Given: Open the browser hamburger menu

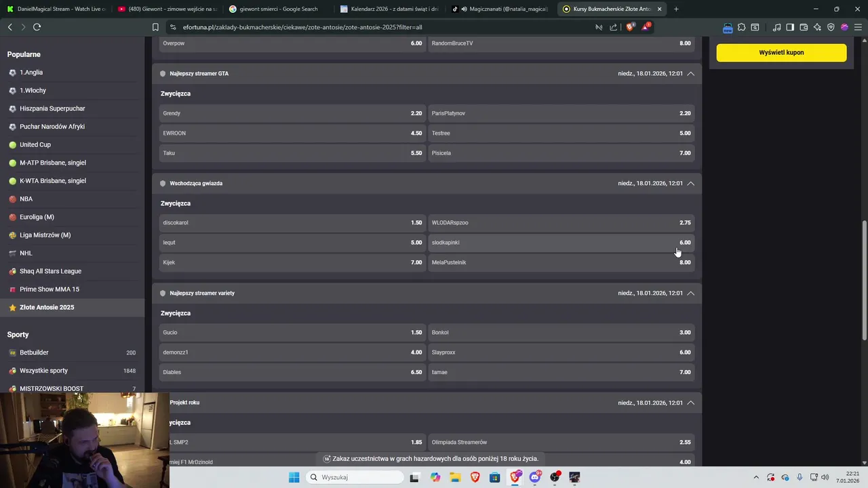Looking at the screenshot, I should pyautogui.click(x=857, y=27).
